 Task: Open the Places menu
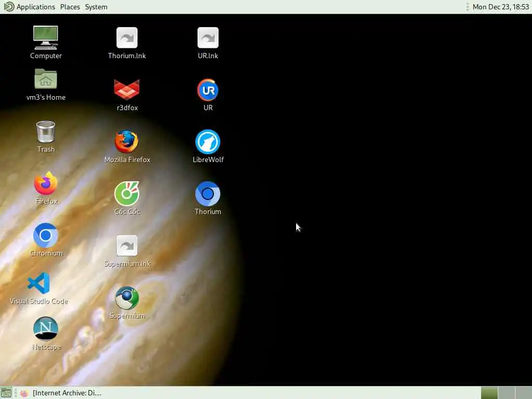click(70, 7)
